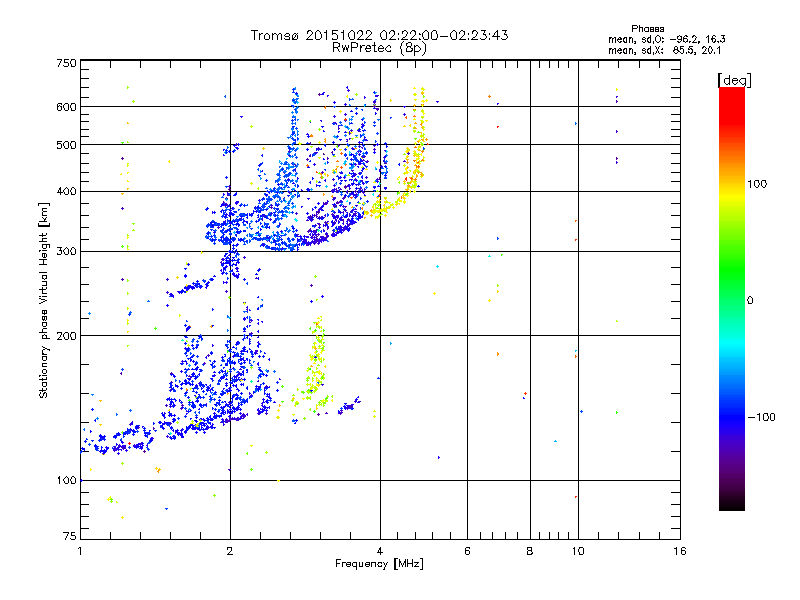Click the '600' y-axis tick label
Image resolution: width=800 pixels, height=600 pixels.
point(66,107)
